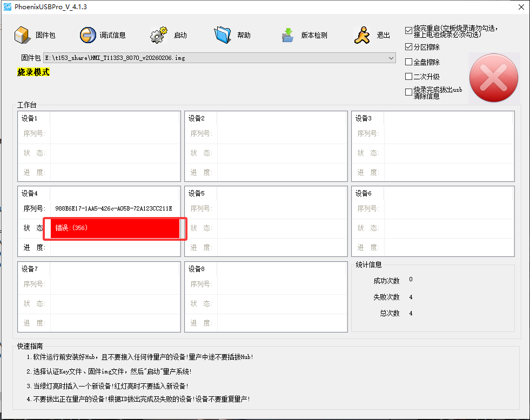The width and height of the screenshot is (530, 420).
Task: Enable 烧录完成拔出usb清除信息 option
Action: tap(409, 92)
